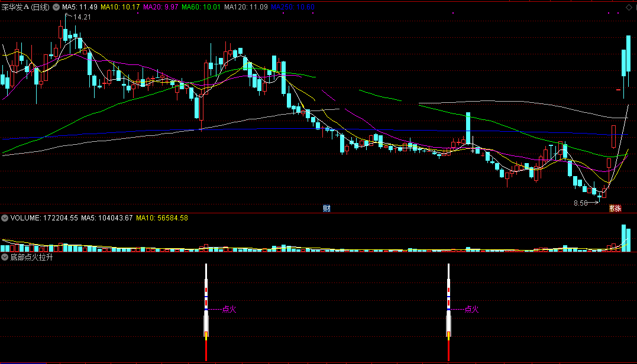
Task: Click the MA120: 11.09 label
Action: [x=246, y=7]
